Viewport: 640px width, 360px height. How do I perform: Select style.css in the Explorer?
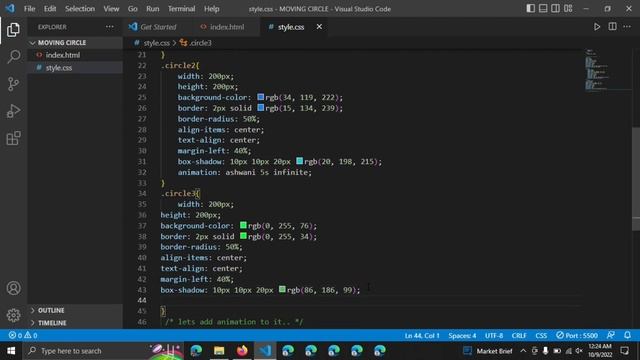coord(75,68)
